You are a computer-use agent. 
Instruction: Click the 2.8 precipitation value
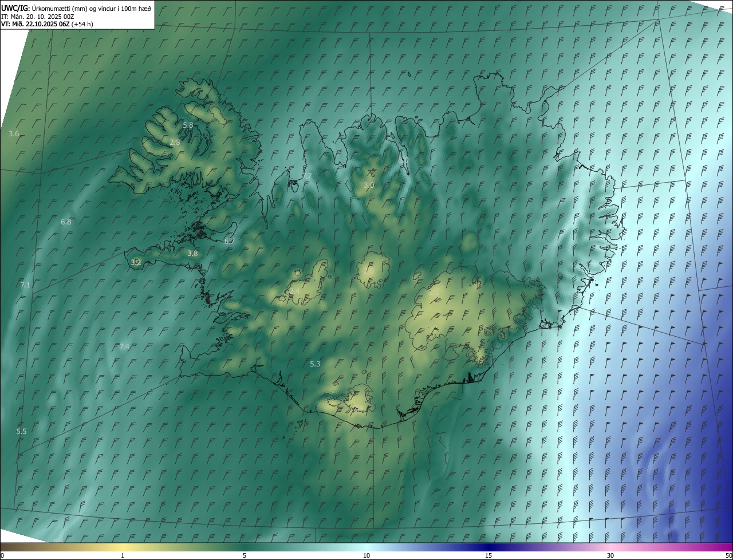(175, 142)
